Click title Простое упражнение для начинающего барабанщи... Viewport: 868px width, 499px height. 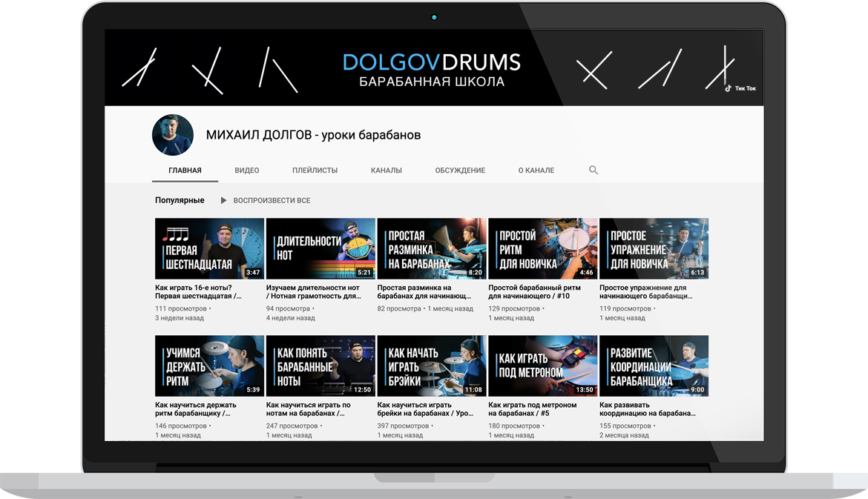pyautogui.click(x=646, y=291)
